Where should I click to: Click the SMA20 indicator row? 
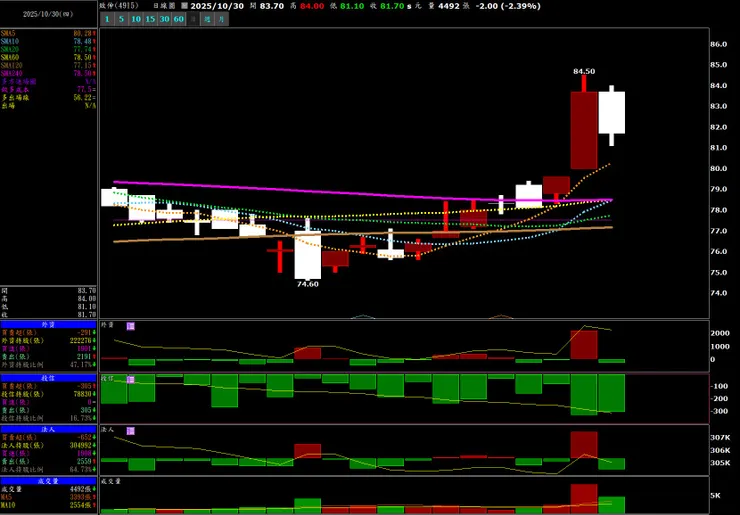tap(48, 50)
